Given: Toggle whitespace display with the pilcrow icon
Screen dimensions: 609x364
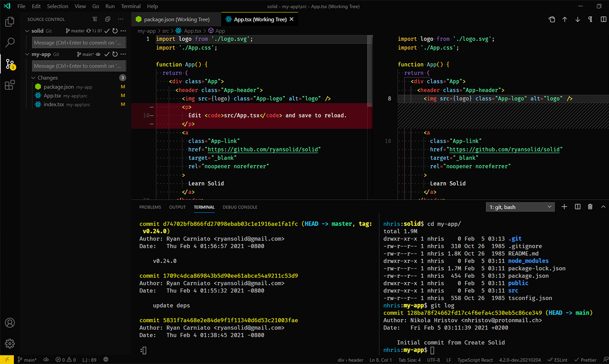Looking at the screenshot, I should point(590,20).
